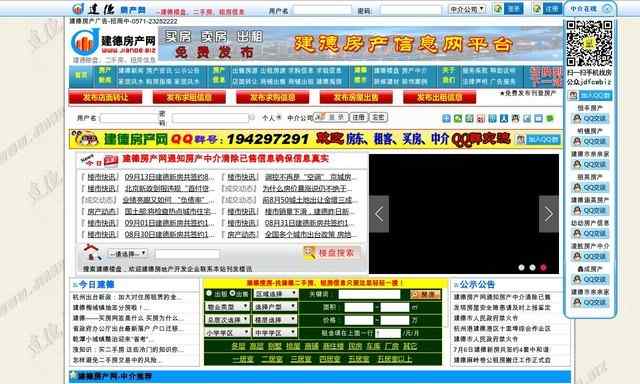Open news link 09月13日建德新房共签约
This screenshot has height=384, width=640.
pyautogui.click(x=169, y=177)
